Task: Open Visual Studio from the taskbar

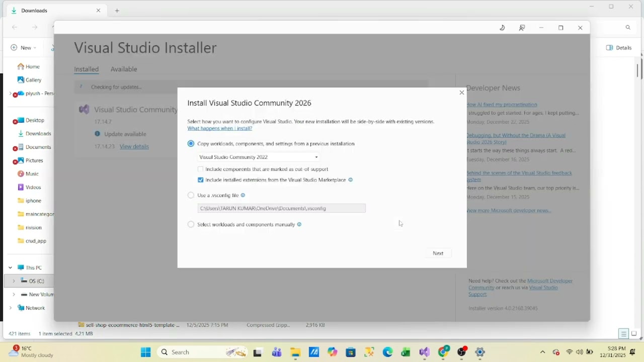Action: (x=425, y=352)
